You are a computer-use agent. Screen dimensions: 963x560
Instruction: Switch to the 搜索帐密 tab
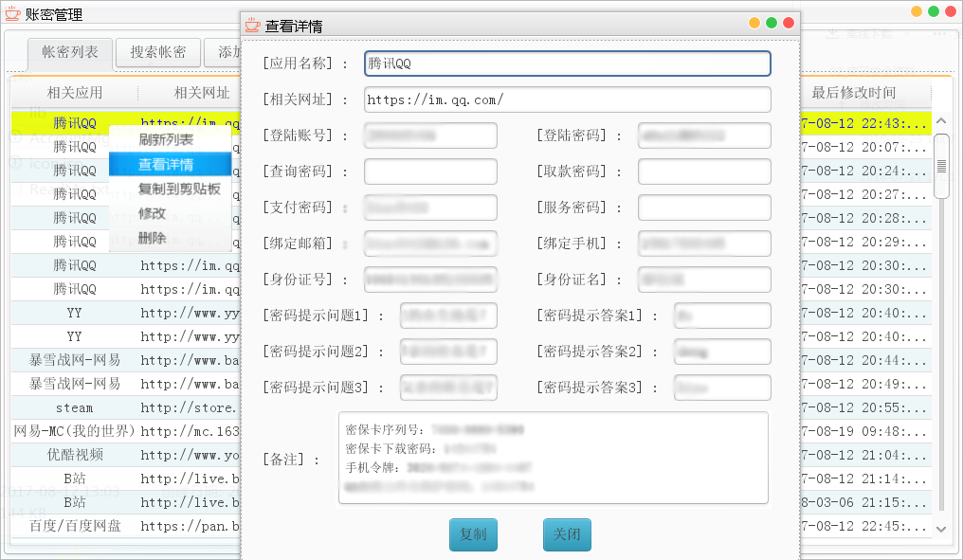[158, 52]
